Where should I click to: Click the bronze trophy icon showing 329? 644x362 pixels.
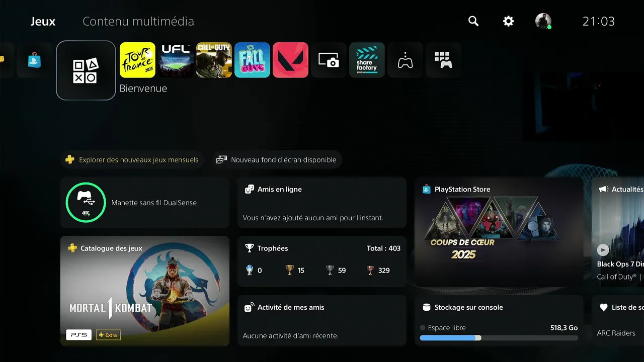click(371, 270)
